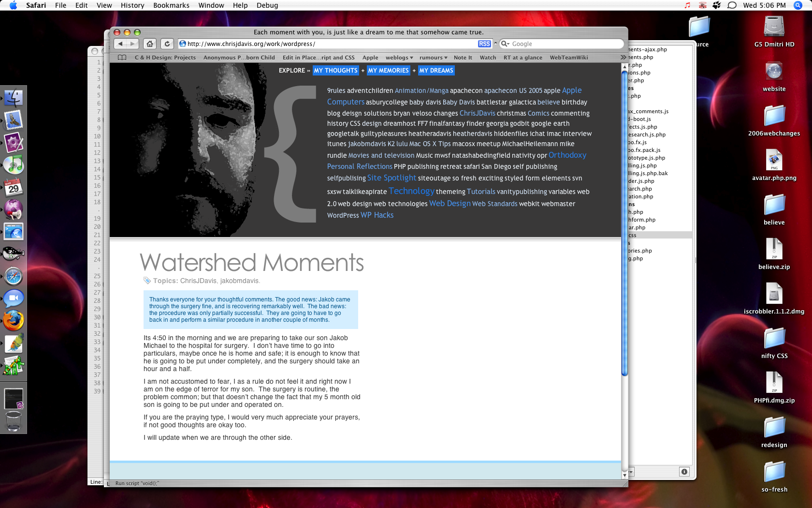Open the Debug menu
This screenshot has height=508, width=812.
(267, 5)
